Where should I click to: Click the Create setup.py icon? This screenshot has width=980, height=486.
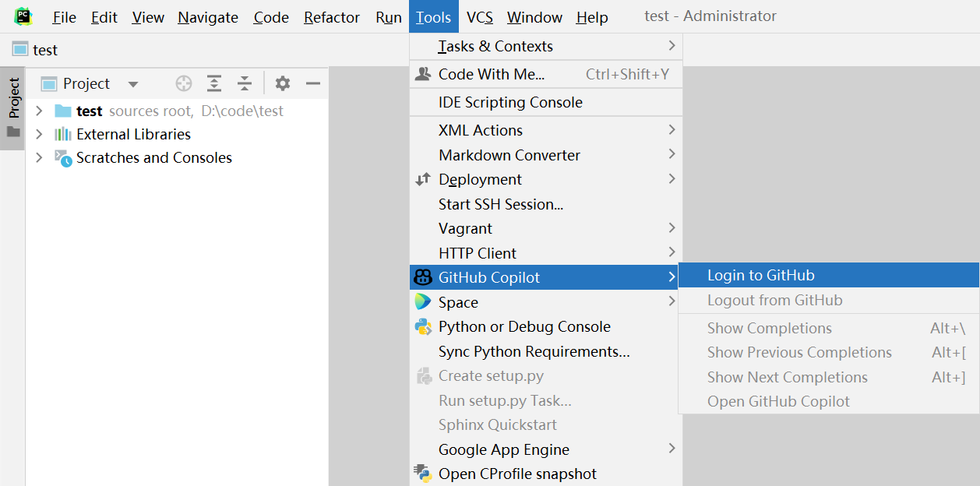click(x=423, y=375)
